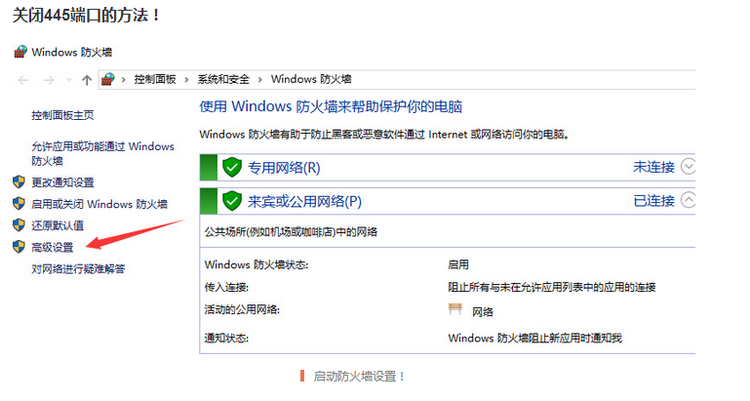The image size is (750, 401).
Task: Open 控制面板主页 link
Action: click(63, 116)
